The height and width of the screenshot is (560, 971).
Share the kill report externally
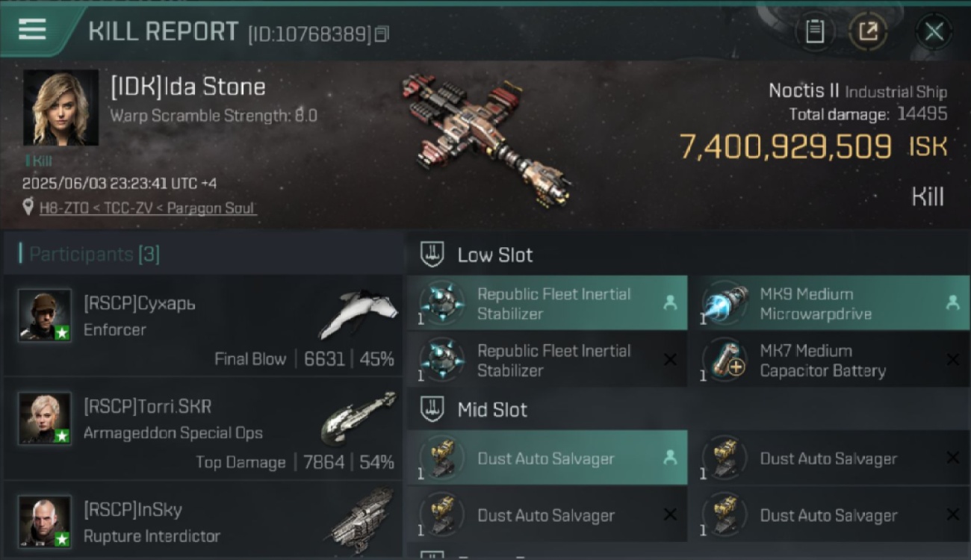coord(868,31)
